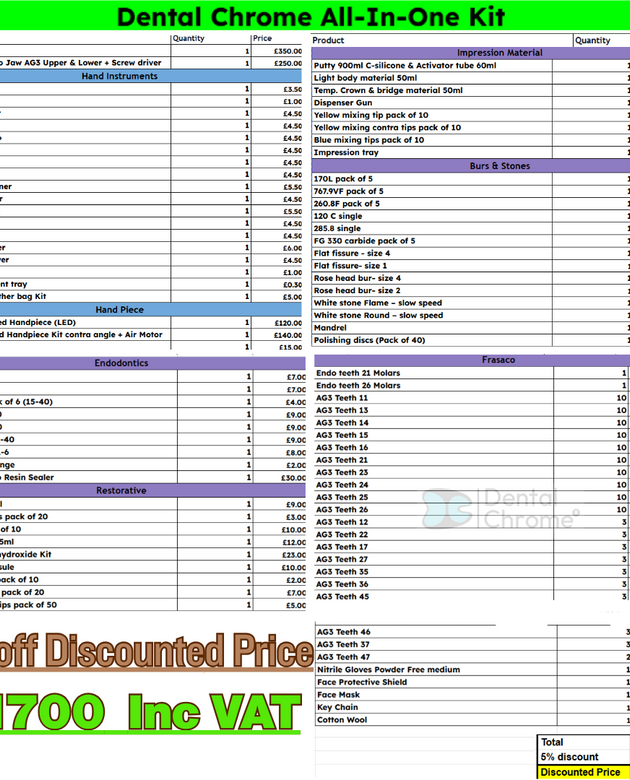Image resolution: width=630 pixels, height=780 pixels.
Task: Click 'Endo teeth 26 Molars'
Action: pos(358,386)
